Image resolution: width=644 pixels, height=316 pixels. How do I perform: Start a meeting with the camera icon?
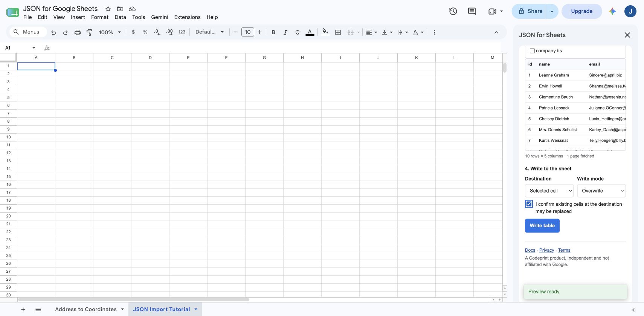click(x=492, y=11)
